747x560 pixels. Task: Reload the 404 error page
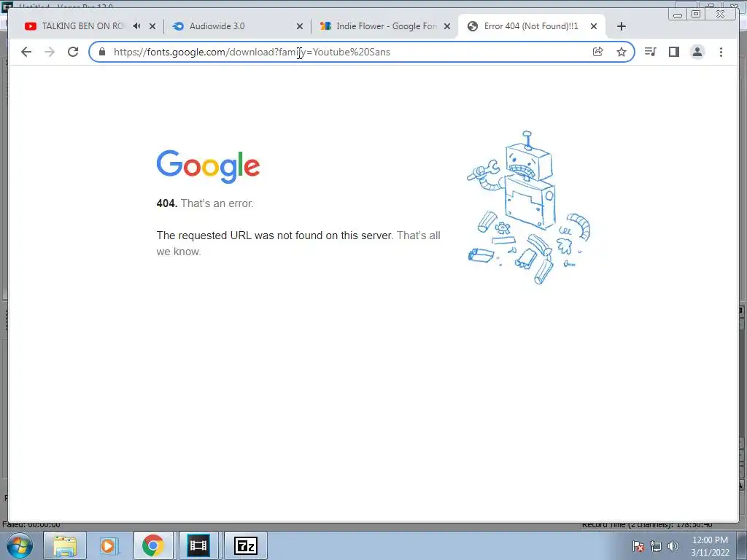pyautogui.click(x=73, y=52)
